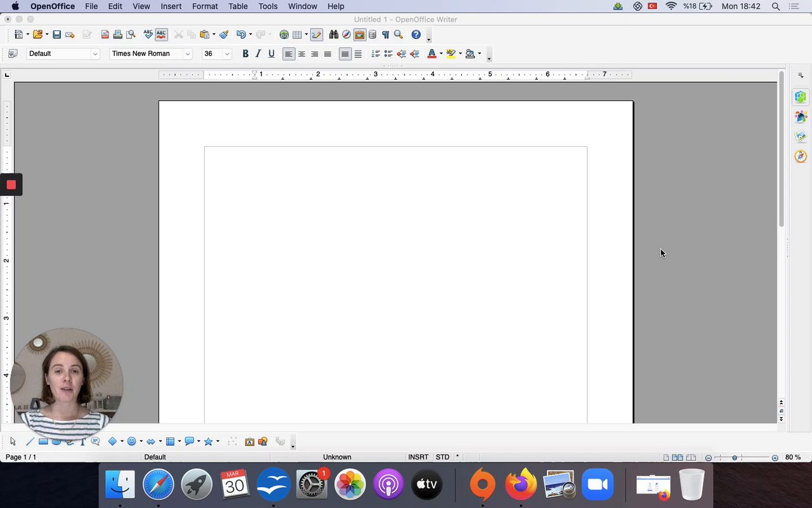Open Page Preview icon
The height and width of the screenshot is (508, 812).
tap(131, 34)
